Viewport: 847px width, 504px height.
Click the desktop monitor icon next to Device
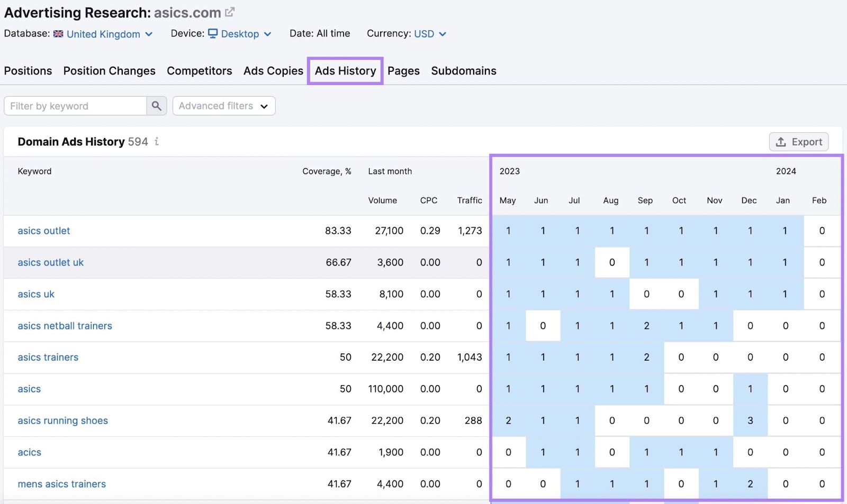213,33
